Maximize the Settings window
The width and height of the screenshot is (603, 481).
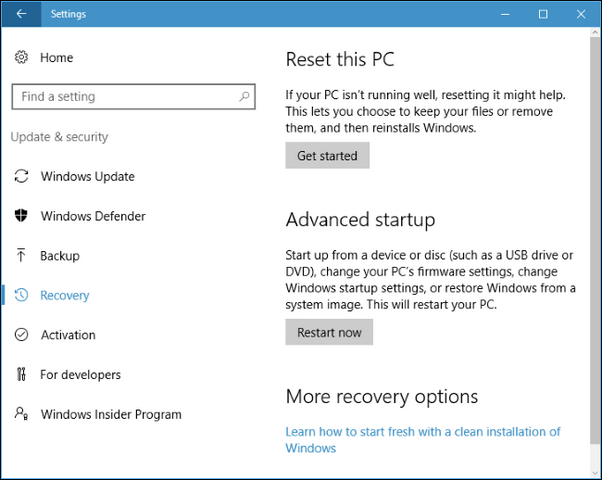[543, 14]
